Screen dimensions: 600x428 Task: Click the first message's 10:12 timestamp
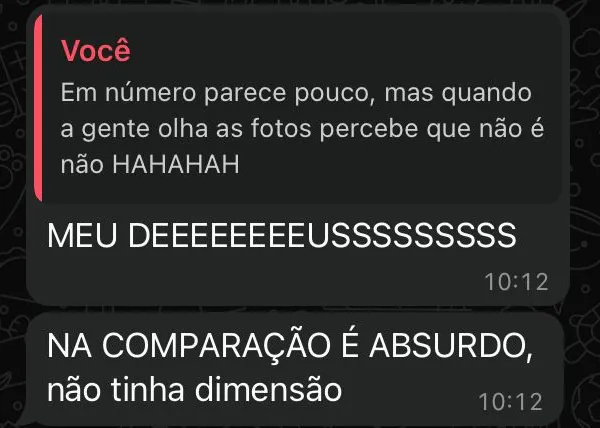click(516, 282)
